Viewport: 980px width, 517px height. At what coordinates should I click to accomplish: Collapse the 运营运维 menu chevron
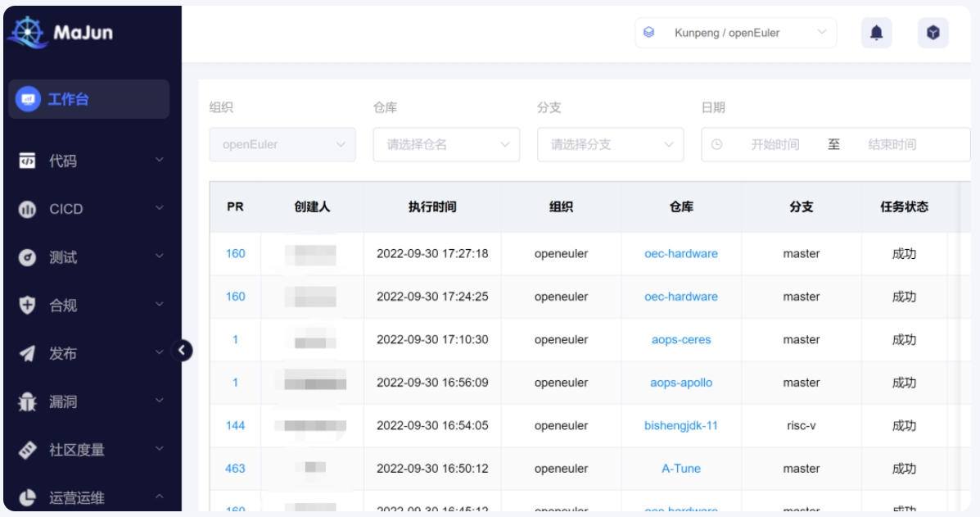(x=160, y=497)
